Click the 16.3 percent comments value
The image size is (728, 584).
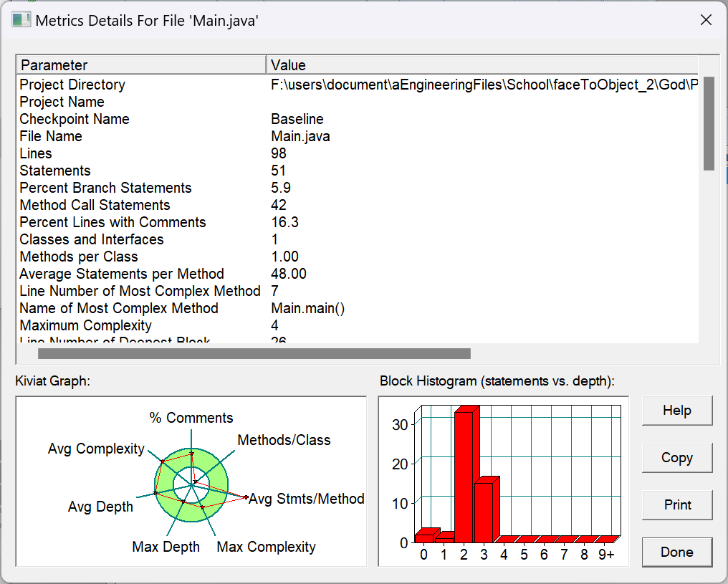point(284,222)
